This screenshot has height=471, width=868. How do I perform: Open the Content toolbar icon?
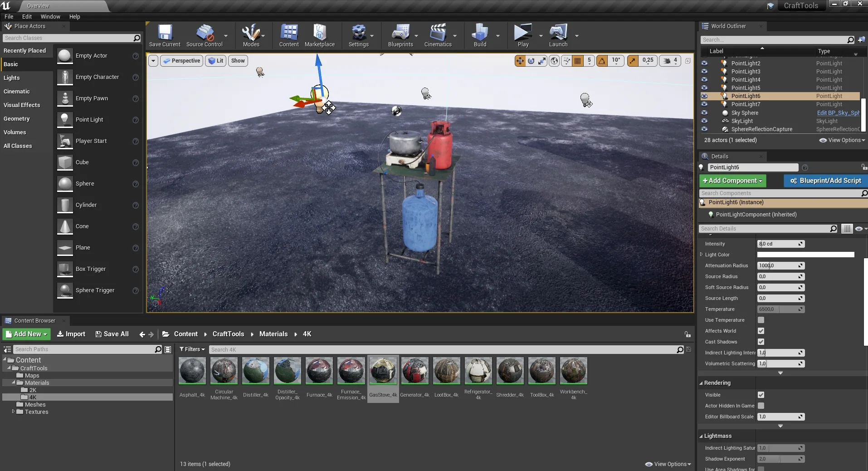(x=289, y=35)
